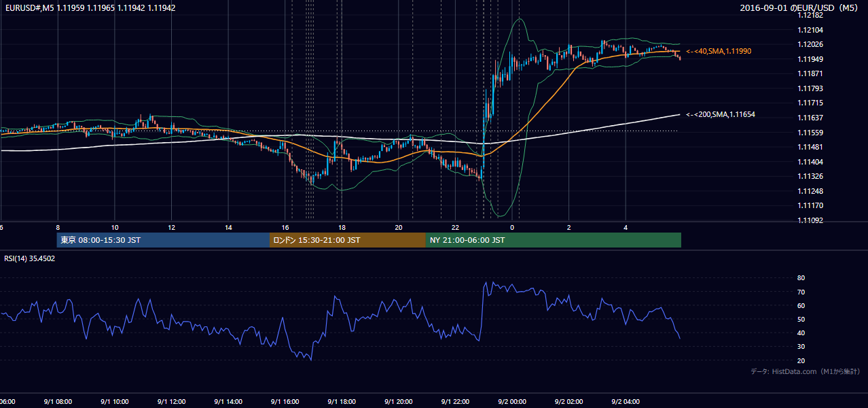Click the 1.11715 price axis label

810,103
